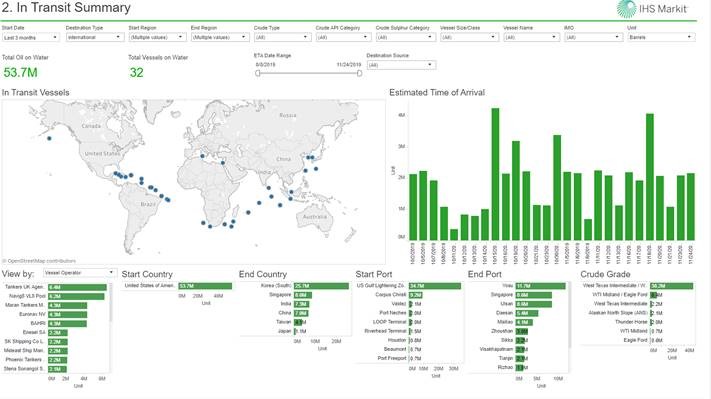The width and height of the screenshot is (711, 399).
Task: Select the Korea (South) bar in End Country
Action: click(321, 286)
